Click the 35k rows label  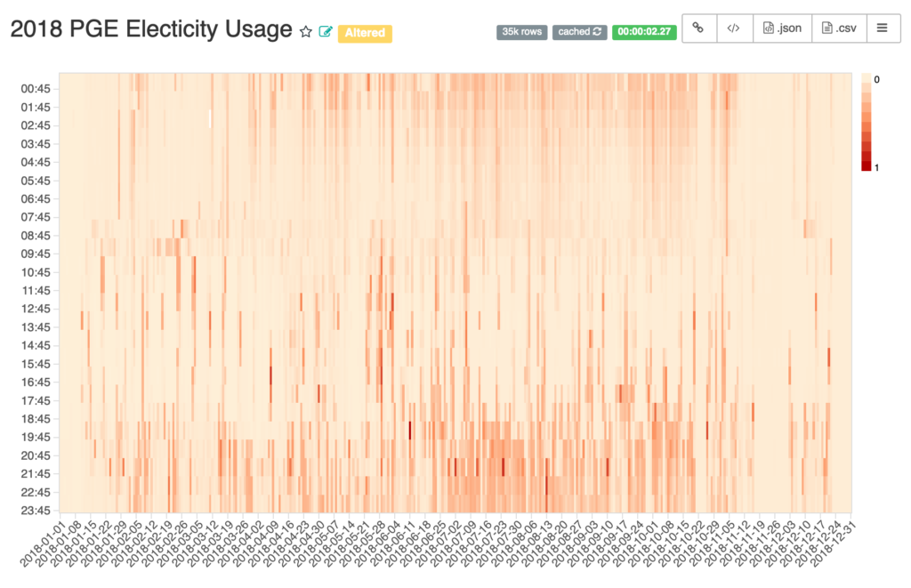pos(522,32)
